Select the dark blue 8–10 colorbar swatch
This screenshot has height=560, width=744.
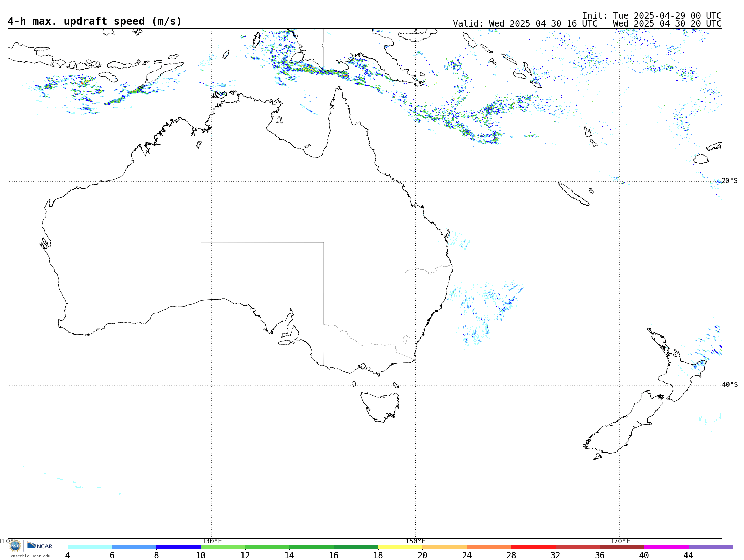[x=178, y=547]
